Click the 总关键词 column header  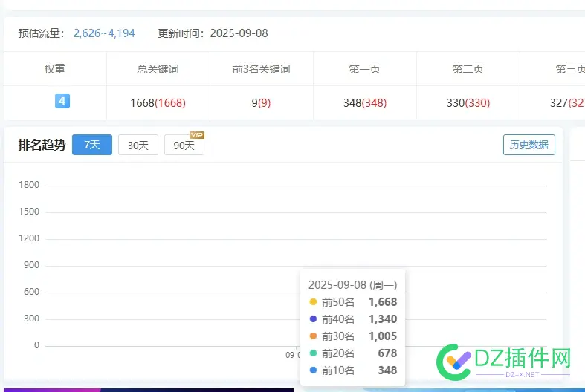pos(158,69)
